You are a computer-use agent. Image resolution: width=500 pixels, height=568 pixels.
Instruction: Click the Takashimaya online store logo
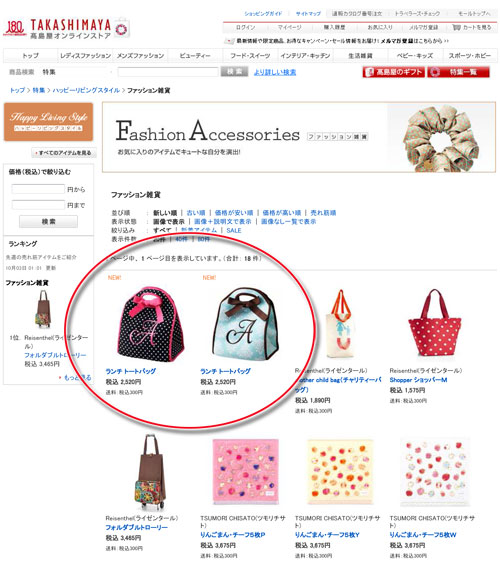click(66, 28)
